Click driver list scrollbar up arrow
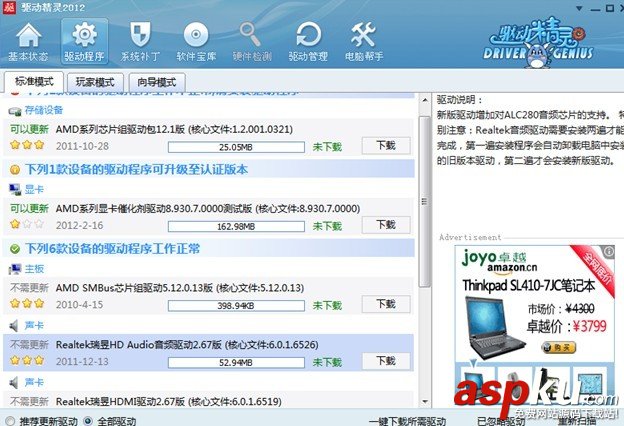The width and height of the screenshot is (624, 426). [425, 100]
